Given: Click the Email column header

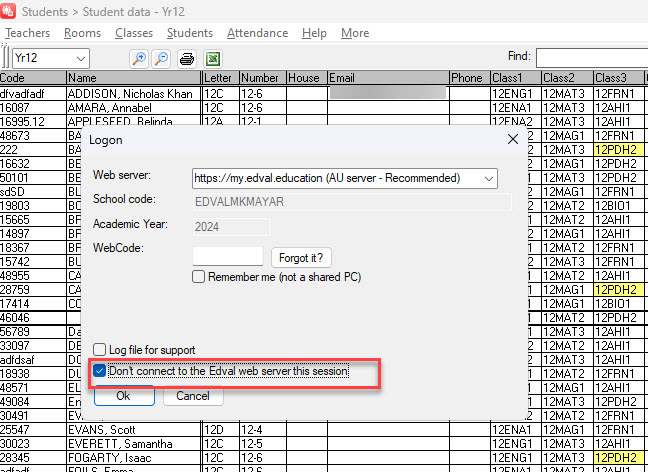Looking at the screenshot, I should point(388,78).
